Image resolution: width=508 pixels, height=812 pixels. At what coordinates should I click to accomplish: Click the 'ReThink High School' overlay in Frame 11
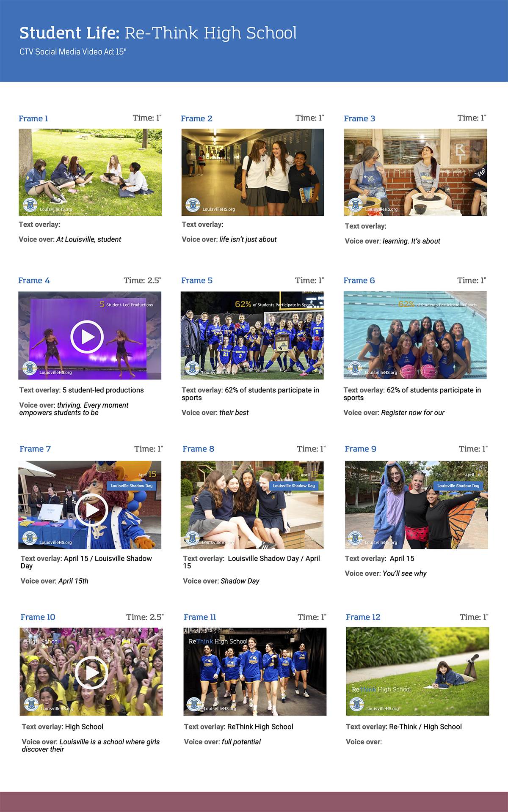(x=218, y=642)
